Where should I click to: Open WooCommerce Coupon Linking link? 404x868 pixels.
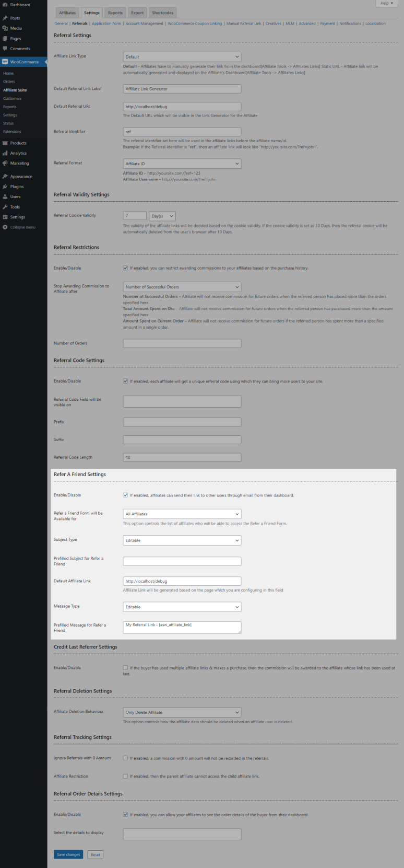coord(195,24)
